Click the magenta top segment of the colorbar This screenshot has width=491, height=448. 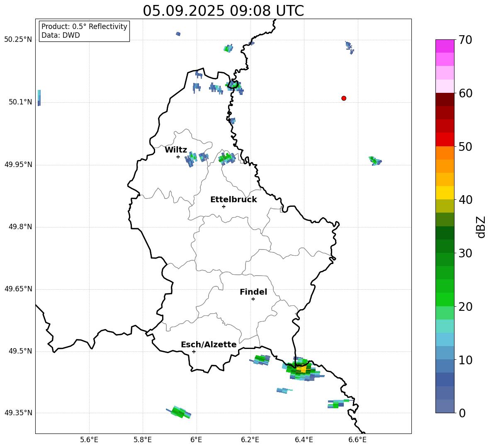[x=445, y=46]
